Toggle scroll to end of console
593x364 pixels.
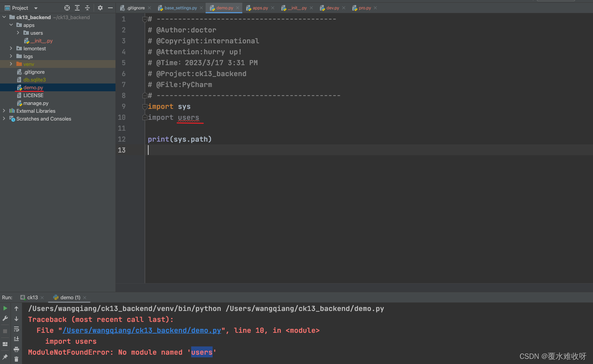[x=16, y=339]
